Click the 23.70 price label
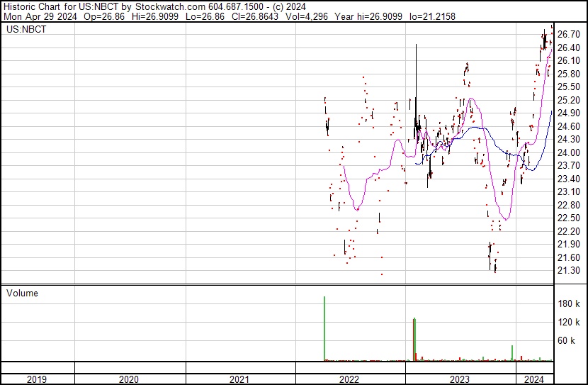The height and width of the screenshot is (385, 588). tap(569, 165)
